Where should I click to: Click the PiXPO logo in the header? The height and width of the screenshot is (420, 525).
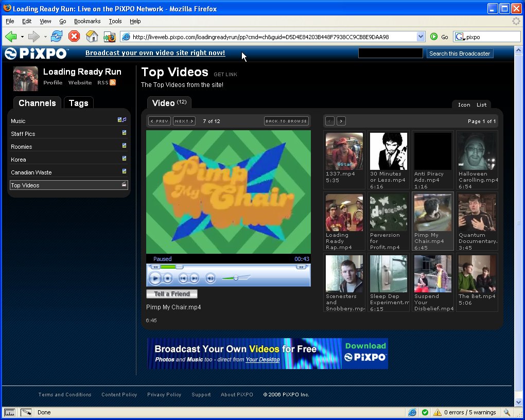click(x=36, y=53)
